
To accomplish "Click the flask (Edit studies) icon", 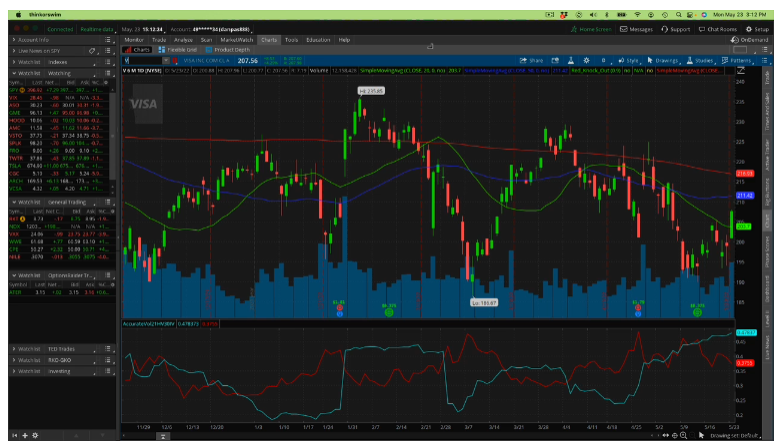I will point(570,60).
